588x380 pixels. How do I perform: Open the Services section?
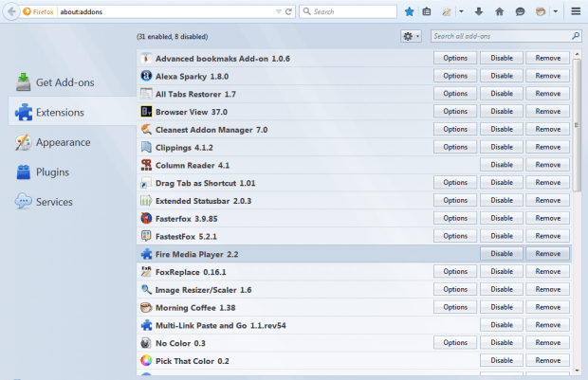coord(44,202)
